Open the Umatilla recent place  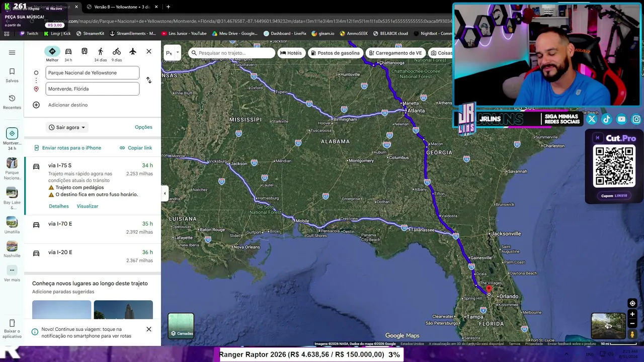pos(12,225)
